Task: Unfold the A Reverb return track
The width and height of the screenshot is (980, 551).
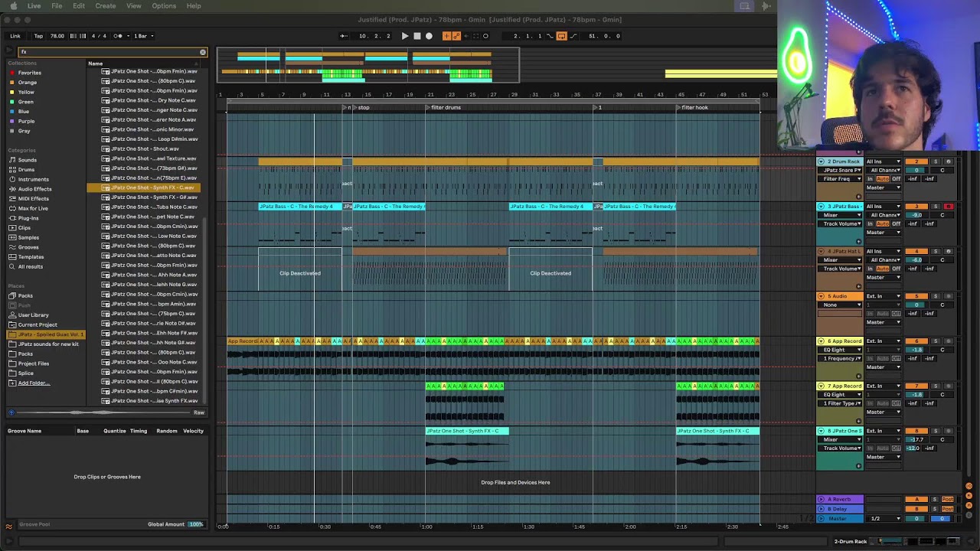Action: (x=822, y=500)
